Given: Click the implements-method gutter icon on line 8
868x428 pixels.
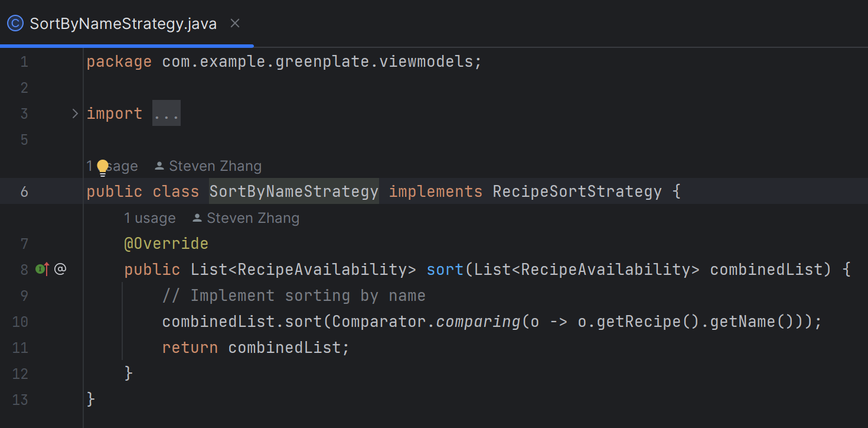Looking at the screenshot, I should point(42,270).
